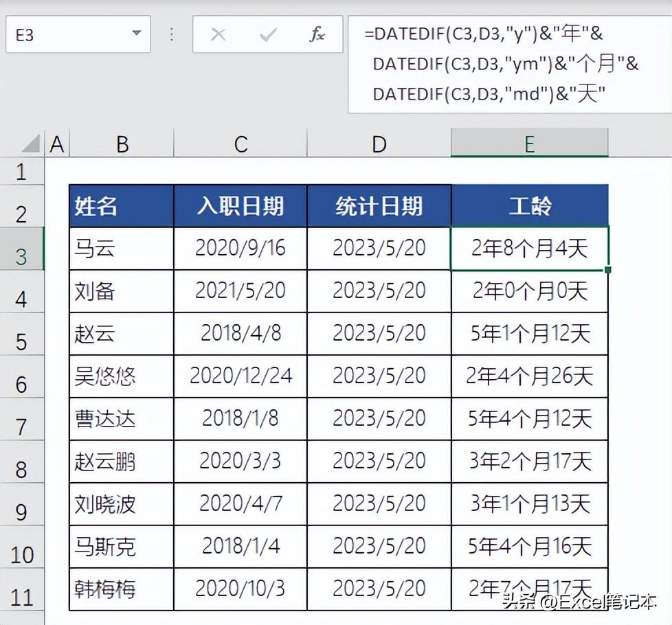Viewport: 672px width, 625px height.
Task: Select row 5 header
Action: tap(22, 334)
